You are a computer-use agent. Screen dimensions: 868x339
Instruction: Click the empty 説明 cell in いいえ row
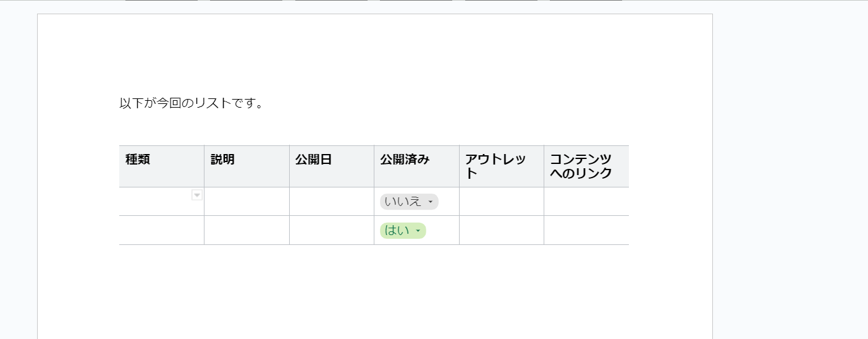[x=246, y=202]
